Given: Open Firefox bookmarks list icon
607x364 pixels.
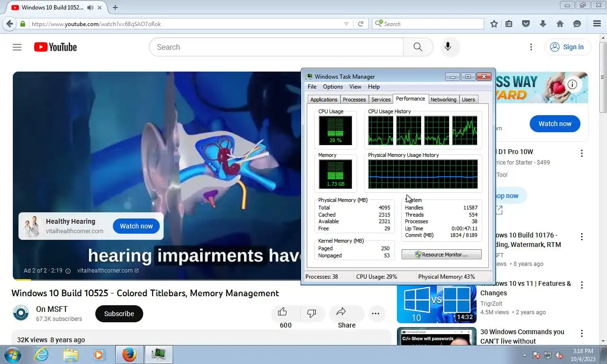Looking at the screenshot, I should pos(509,24).
